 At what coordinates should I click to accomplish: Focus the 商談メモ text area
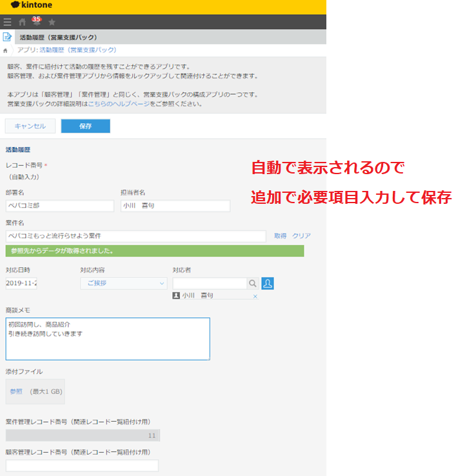[x=108, y=339]
